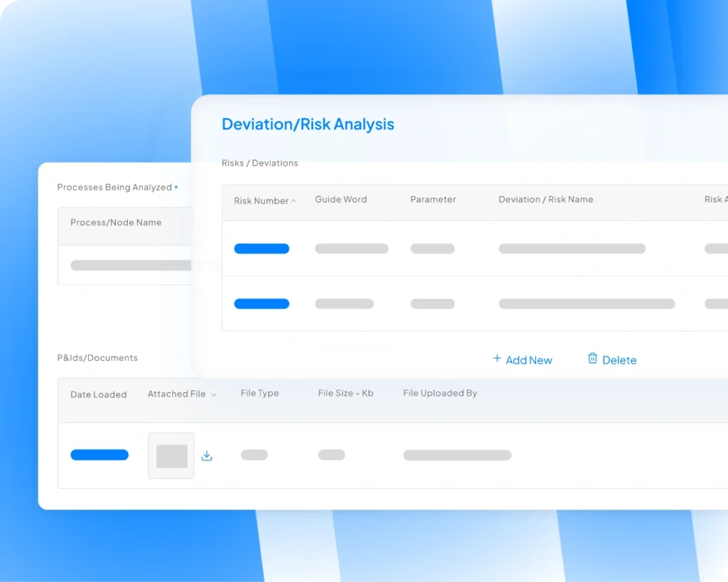
Task: Select the Guide Word column header
Action: pos(341,200)
